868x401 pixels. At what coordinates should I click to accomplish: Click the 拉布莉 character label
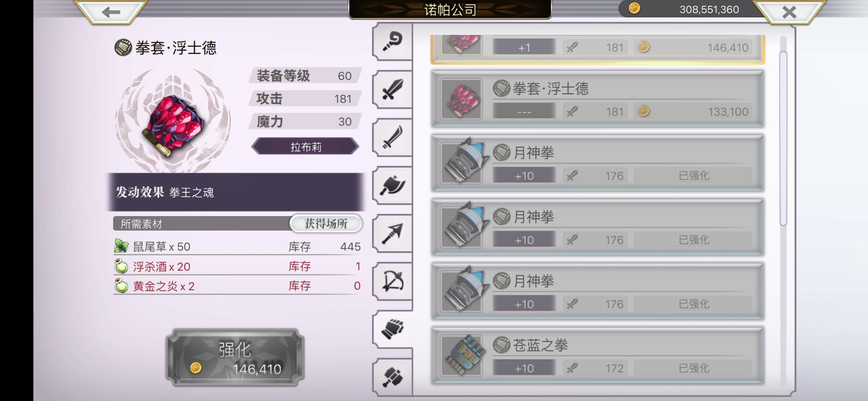(305, 147)
